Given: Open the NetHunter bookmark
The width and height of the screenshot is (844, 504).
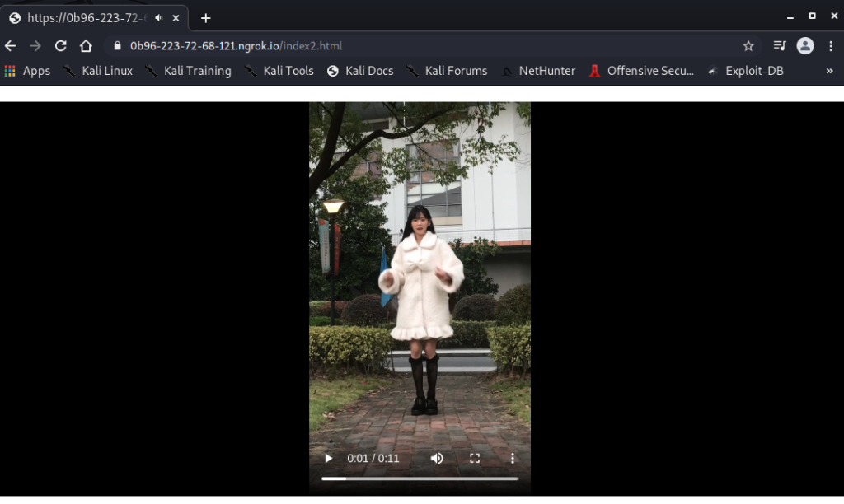Looking at the screenshot, I should coord(537,71).
